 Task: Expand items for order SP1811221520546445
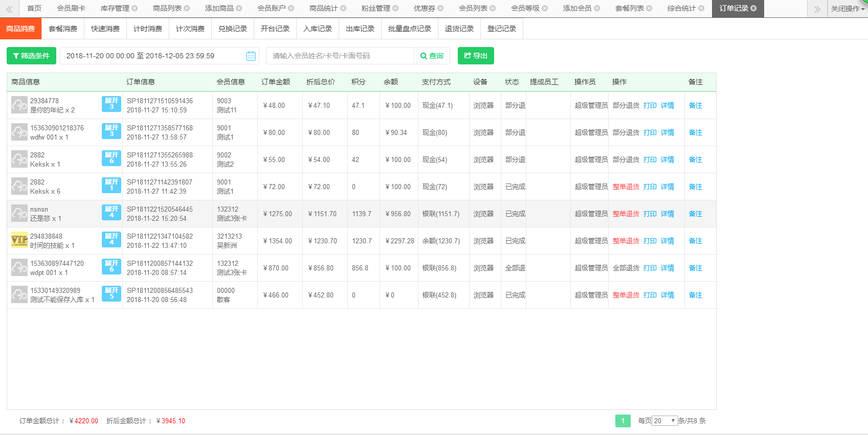coord(112,212)
